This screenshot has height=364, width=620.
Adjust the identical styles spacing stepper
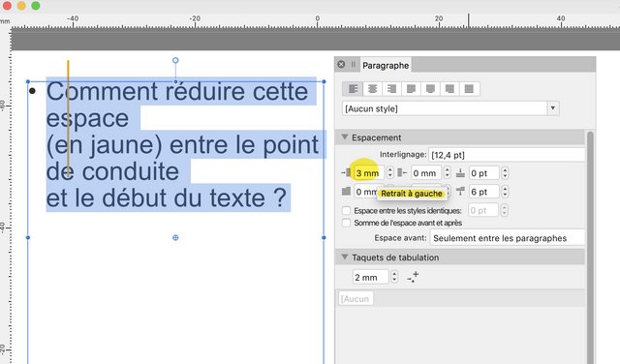click(504, 210)
